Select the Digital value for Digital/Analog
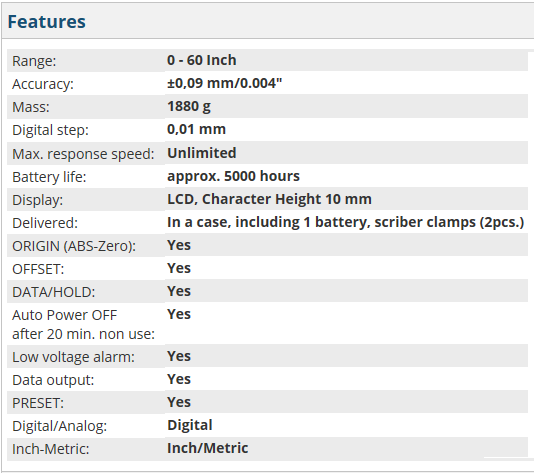The width and height of the screenshot is (534, 473). (x=190, y=425)
